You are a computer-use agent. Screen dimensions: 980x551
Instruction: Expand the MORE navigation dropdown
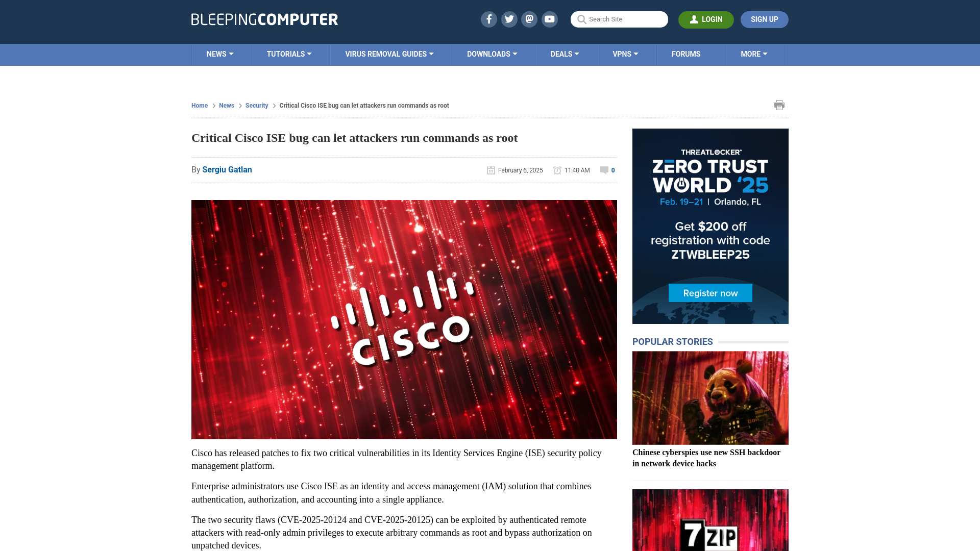click(x=754, y=54)
